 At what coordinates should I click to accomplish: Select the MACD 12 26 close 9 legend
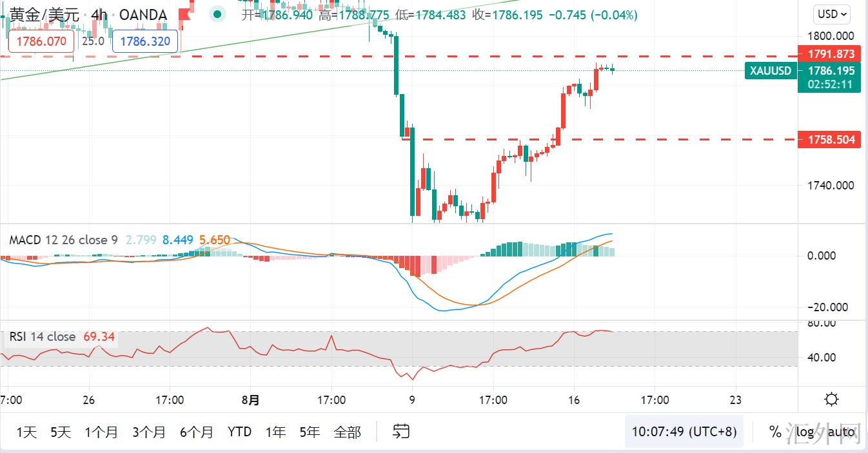pos(63,240)
